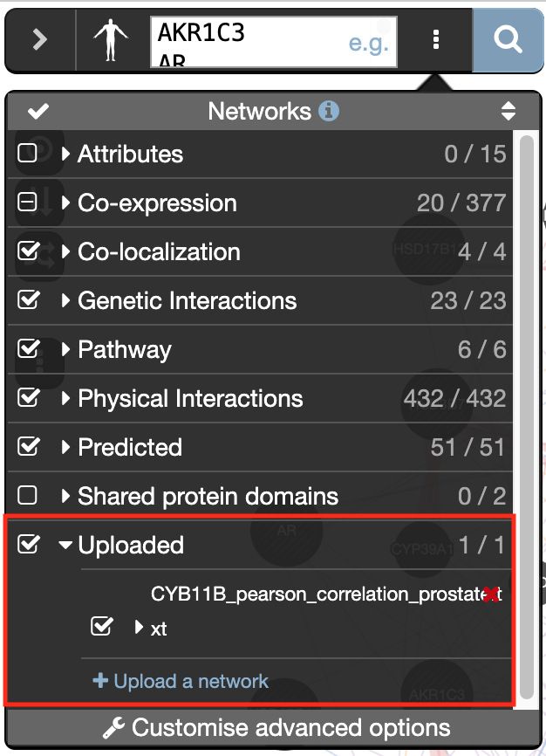Image resolution: width=546 pixels, height=756 pixels.
Task: Open the human organism selector icon
Action: click(111, 40)
